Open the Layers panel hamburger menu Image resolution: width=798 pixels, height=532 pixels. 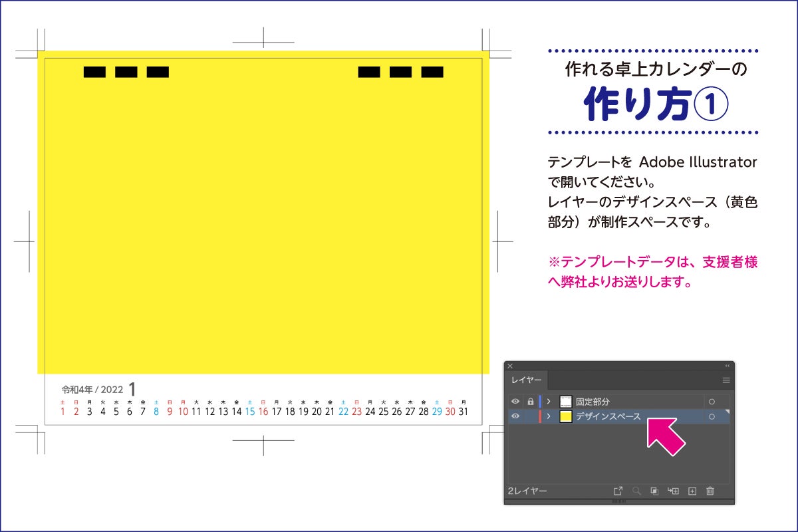726,380
